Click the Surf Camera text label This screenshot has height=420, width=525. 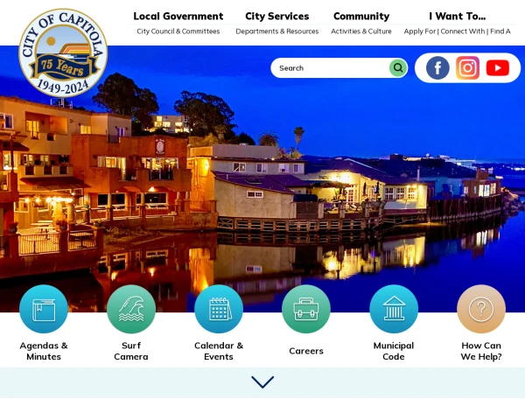coord(131,351)
